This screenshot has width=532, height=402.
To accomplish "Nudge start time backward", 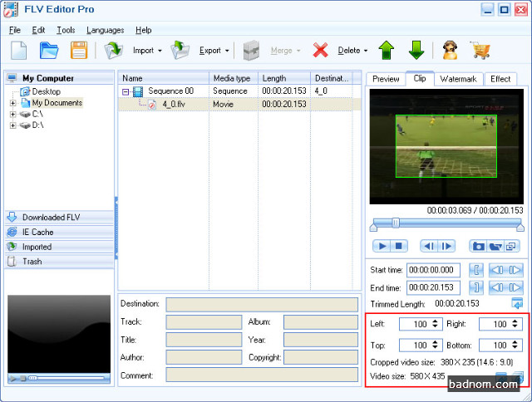I will pos(497,270).
